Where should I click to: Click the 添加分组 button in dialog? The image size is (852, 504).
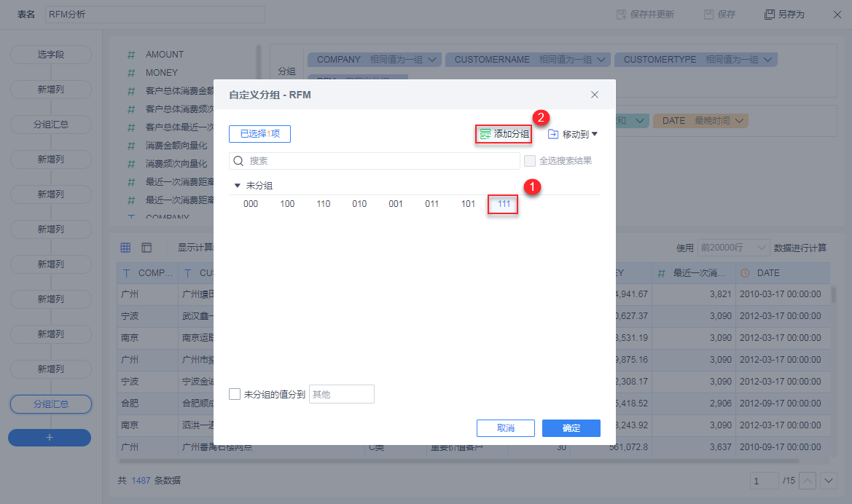point(504,134)
